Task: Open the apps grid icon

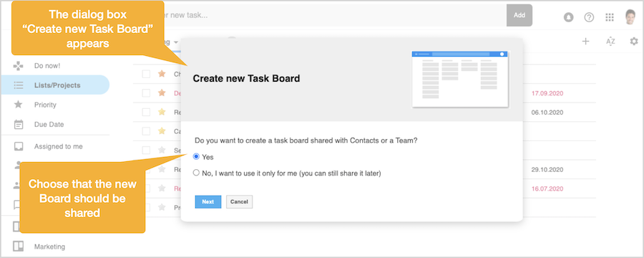Action: pyautogui.click(x=610, y=17)
